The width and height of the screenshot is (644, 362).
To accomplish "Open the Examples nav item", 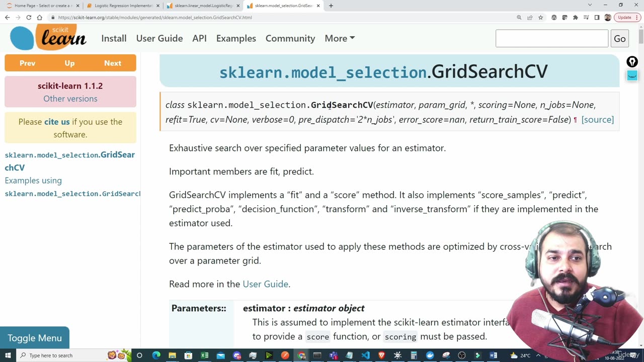I will pyautogui.click(x=236, y=38).
